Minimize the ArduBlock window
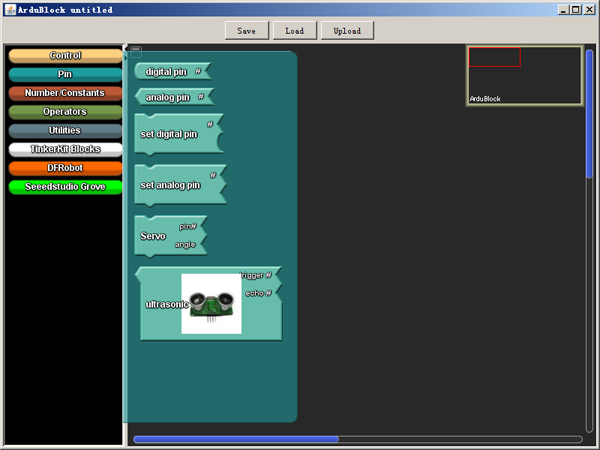 point(563,10)
